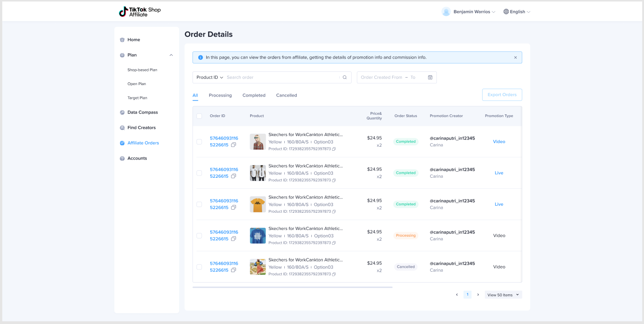Click the Promotion Type column header
Screen dimensions: 644x324
coord(499,116)
